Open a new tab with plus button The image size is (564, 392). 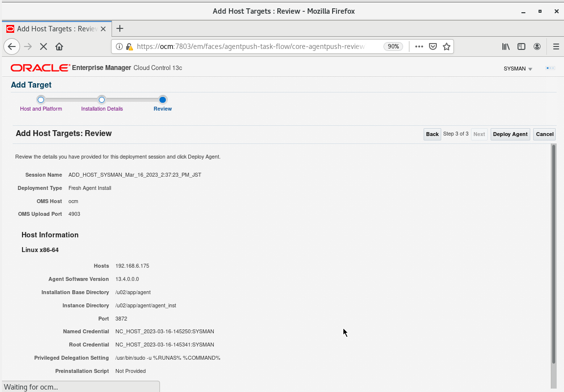[x=120, y=28]
